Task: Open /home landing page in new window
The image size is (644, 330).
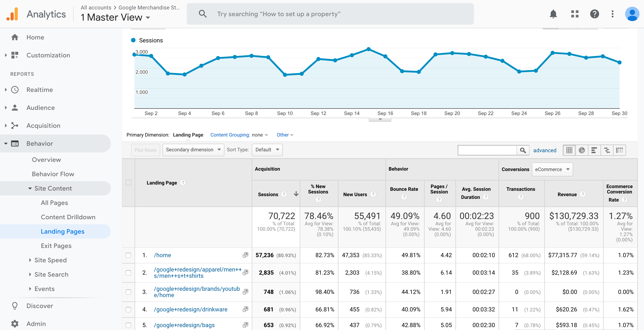Action: [245, 255]
